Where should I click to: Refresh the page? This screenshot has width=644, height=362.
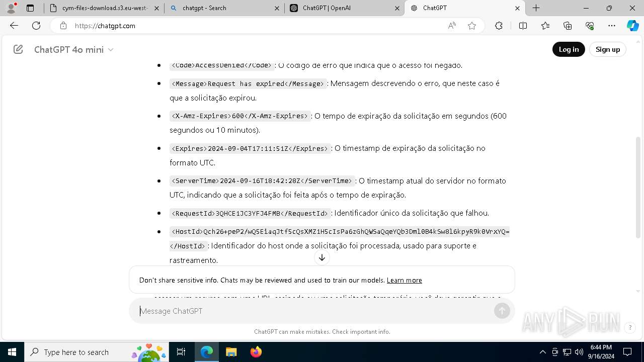coord(36,26)
